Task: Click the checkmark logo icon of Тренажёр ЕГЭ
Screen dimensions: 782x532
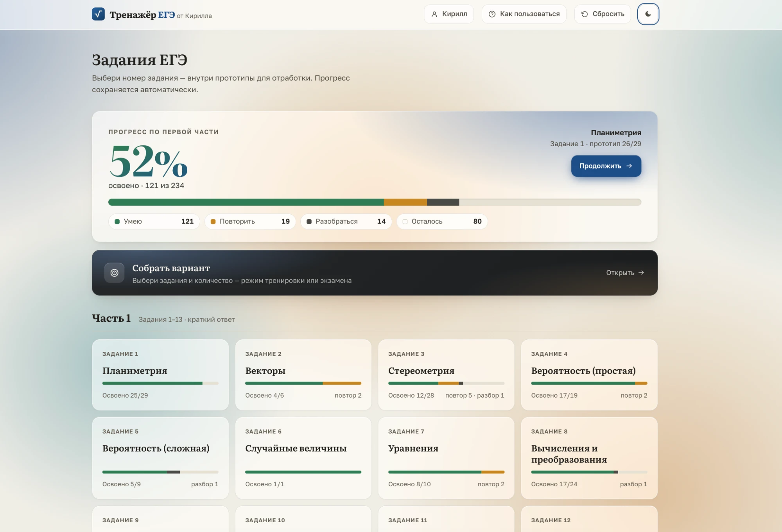Action: pos(98,14)
